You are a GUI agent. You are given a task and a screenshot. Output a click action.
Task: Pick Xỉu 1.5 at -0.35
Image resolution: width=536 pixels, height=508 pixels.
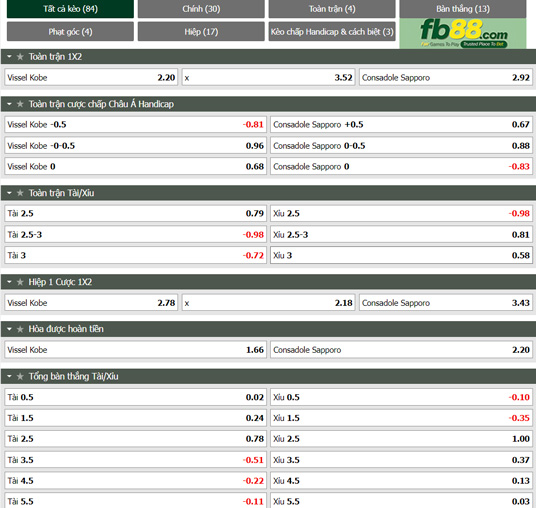401,418
